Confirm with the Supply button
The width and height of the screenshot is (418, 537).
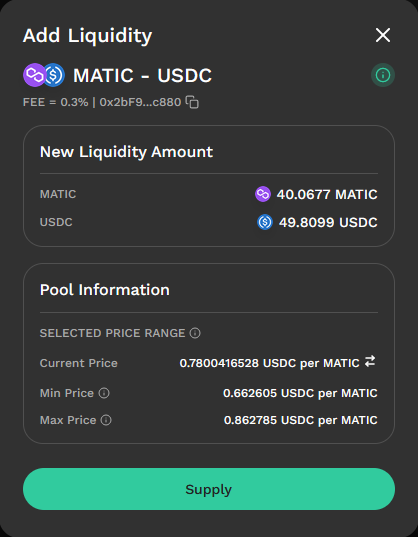(x=209, y=489)
